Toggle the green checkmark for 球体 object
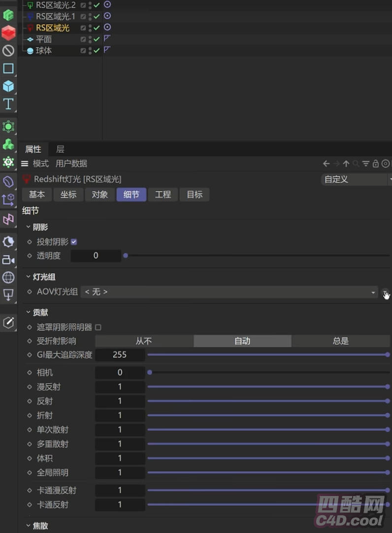 [x=97, y=50]
